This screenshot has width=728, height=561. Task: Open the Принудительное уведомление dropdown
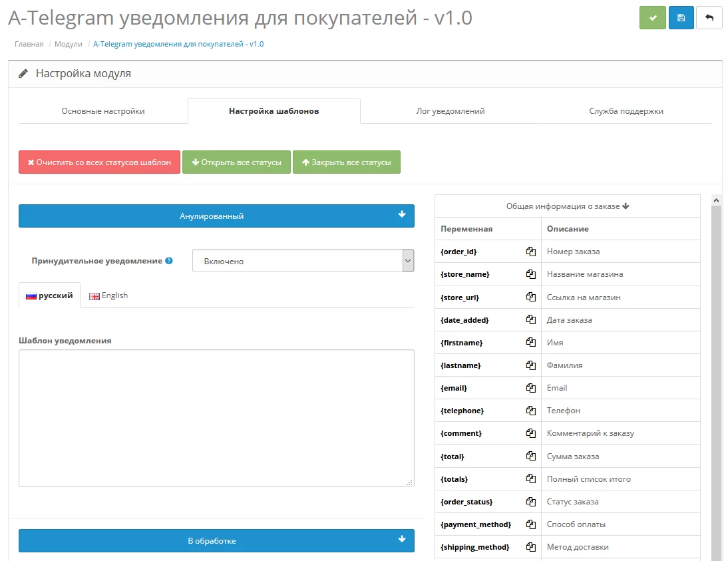(303, 261)
